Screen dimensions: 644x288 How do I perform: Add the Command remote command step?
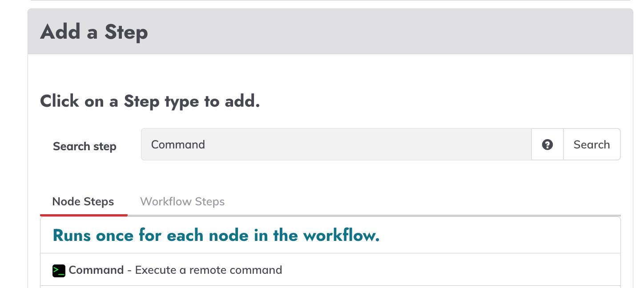(x=330, y=270)
